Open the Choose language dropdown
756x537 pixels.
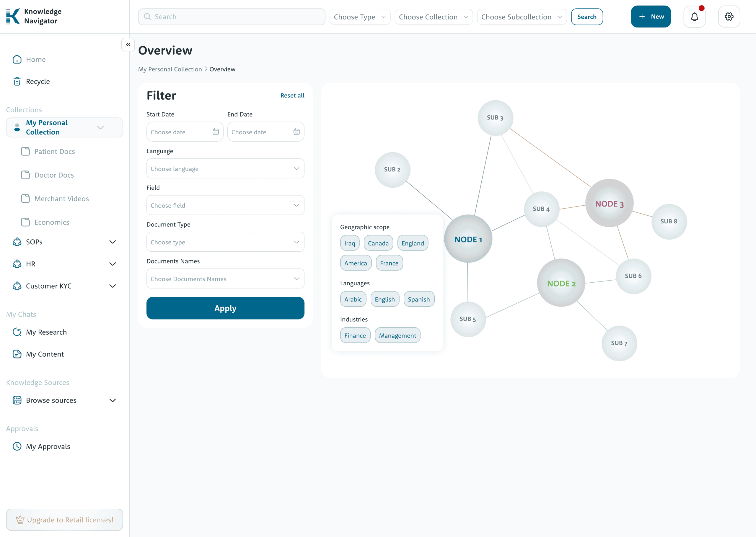(x=225, y=169)
